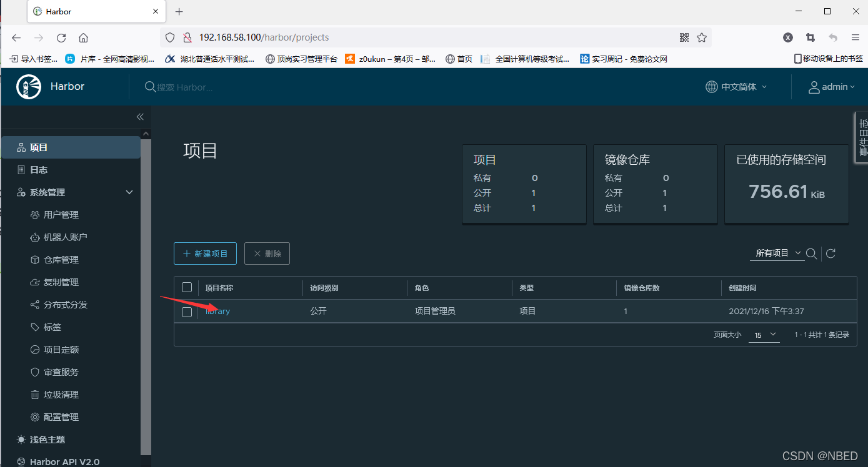Open the 项目 (Projects) sidebar icon
This screenshot has height=467, width=868.
tap(37, 147)
